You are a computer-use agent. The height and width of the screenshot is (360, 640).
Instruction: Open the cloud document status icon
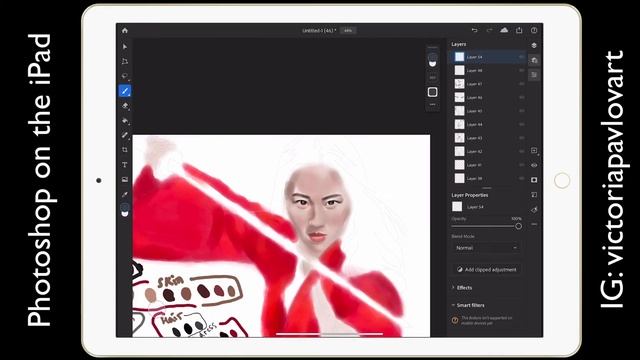(x=504, y=30)
